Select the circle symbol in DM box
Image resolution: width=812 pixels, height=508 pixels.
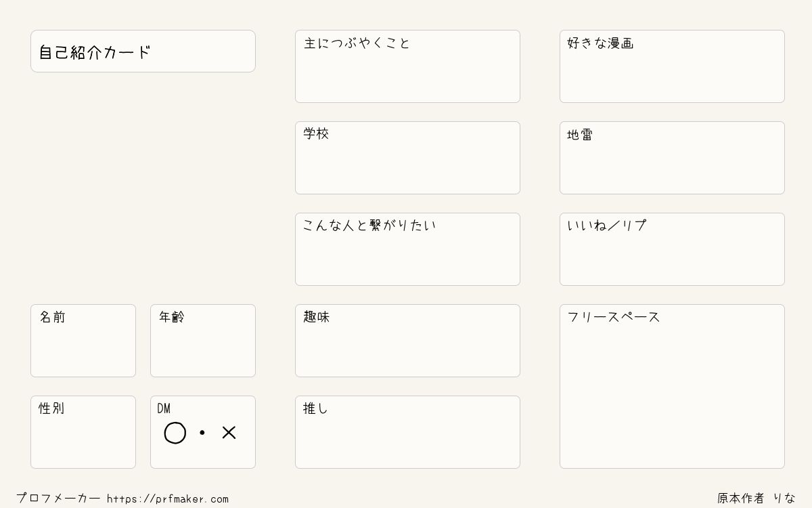tap(175, 433)
